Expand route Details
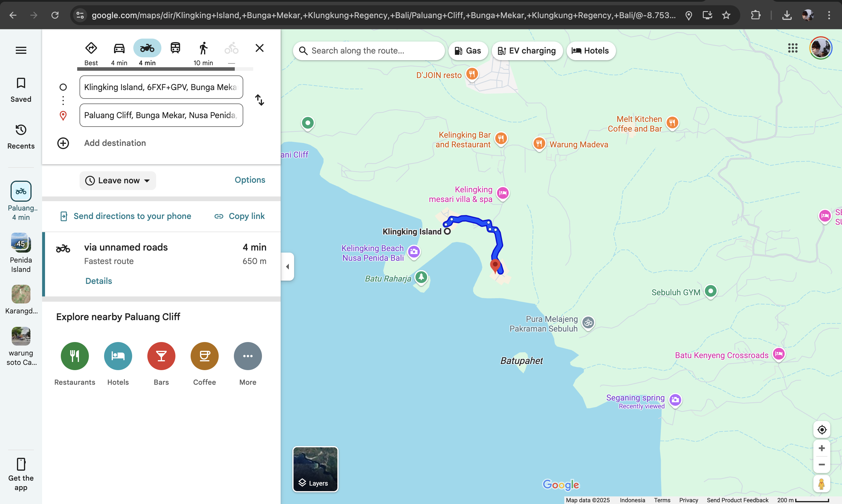The image size is (842, 504). 99,281
